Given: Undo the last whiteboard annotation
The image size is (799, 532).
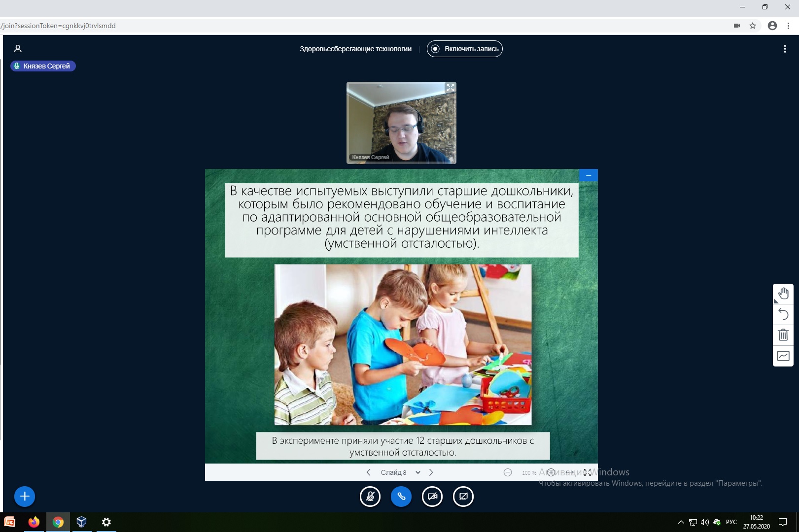Looking at the screenshot, I should [783, 314].
